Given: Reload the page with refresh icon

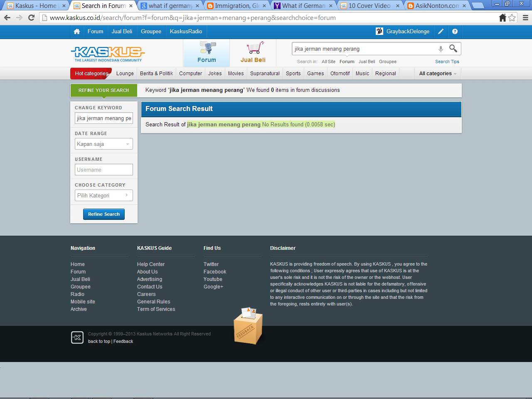Looking at the screenshot, I should coord(31,17).
